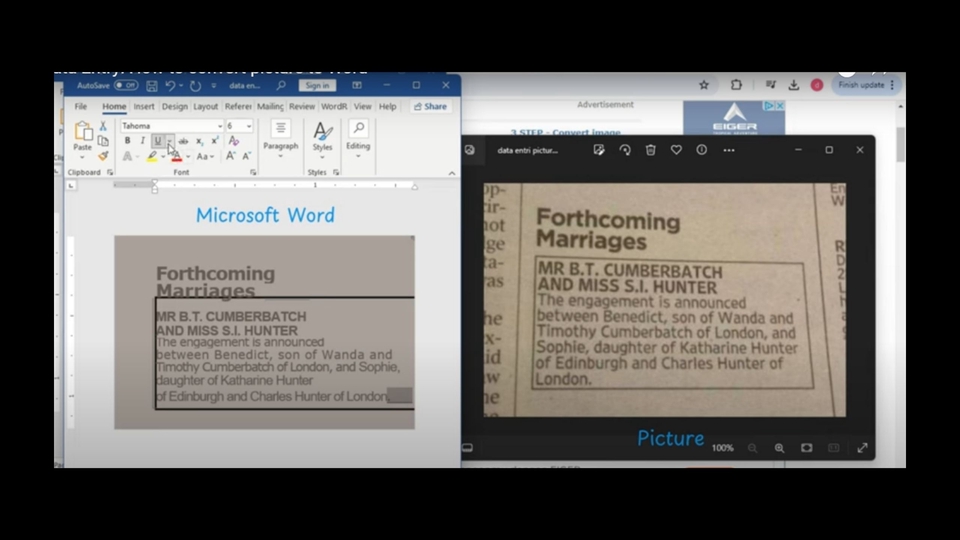Screen dimensions: 960x540
Task: Bookmark page with star icon in browser
Action: (x=704, y=85)
